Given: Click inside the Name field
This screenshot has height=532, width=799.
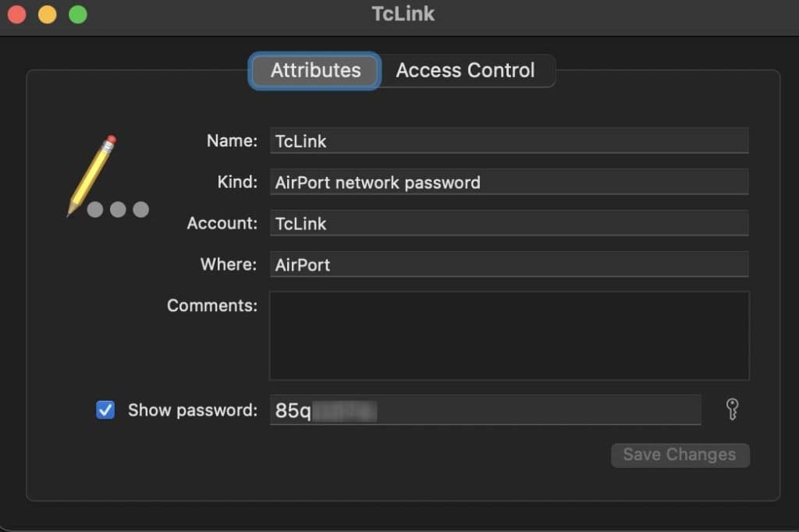Looking at the screenshot, I should point(507,140).
